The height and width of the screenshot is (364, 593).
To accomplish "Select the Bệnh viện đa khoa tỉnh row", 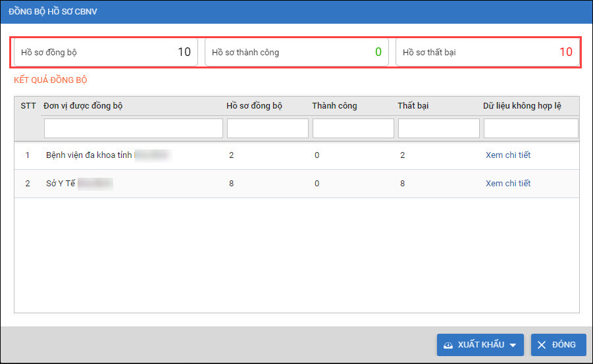I will click(297, 155).
